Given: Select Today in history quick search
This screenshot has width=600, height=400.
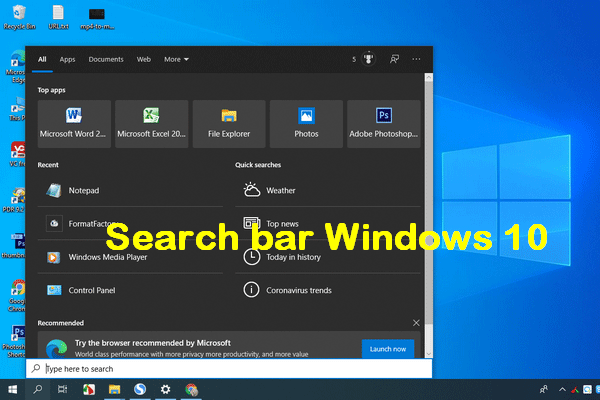Looking at the screenshot, I should click(328, 257).
